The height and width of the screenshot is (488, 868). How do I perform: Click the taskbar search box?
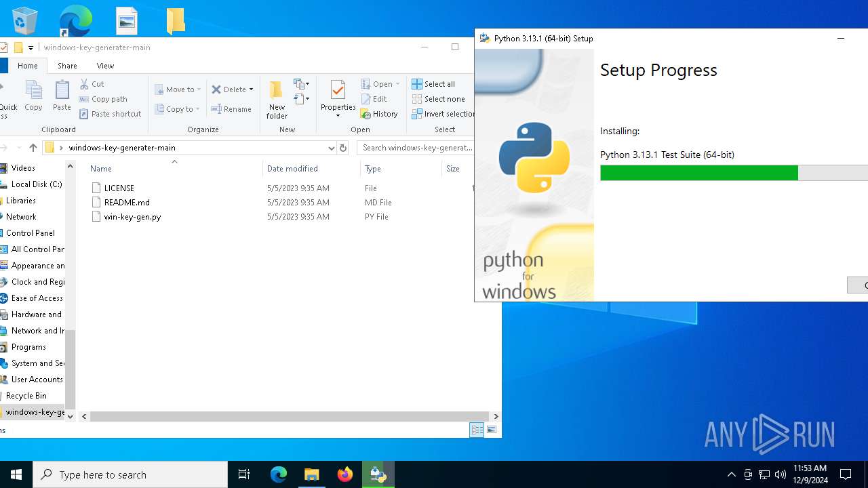[x=130, y=474]
